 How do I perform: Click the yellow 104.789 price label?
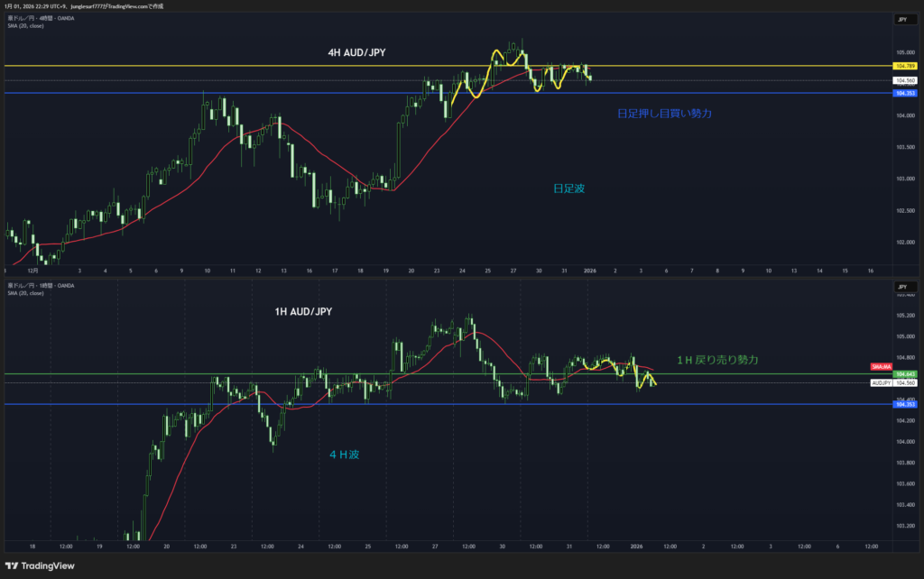903,67
